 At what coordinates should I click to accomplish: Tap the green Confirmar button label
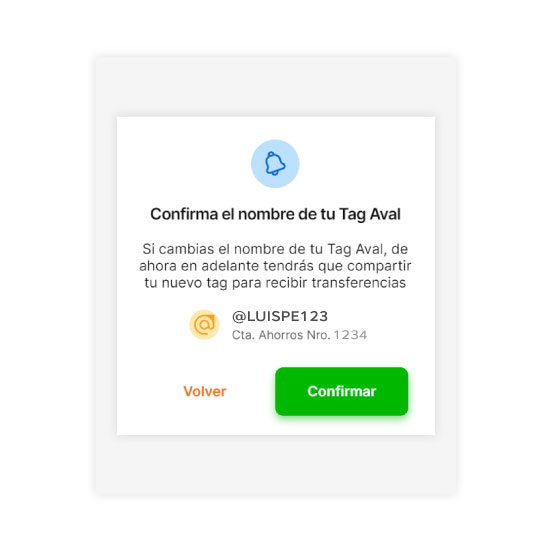[342, 391]
